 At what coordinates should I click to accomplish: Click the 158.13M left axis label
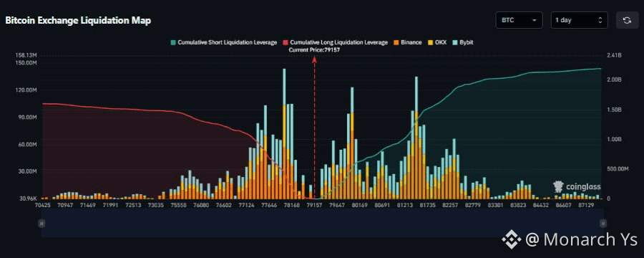26,56
